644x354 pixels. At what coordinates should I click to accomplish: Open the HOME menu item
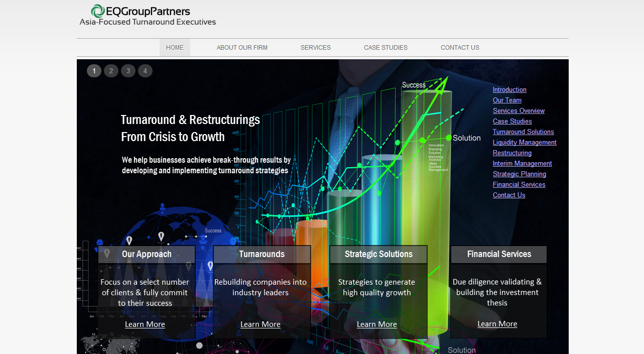(175, 48)
